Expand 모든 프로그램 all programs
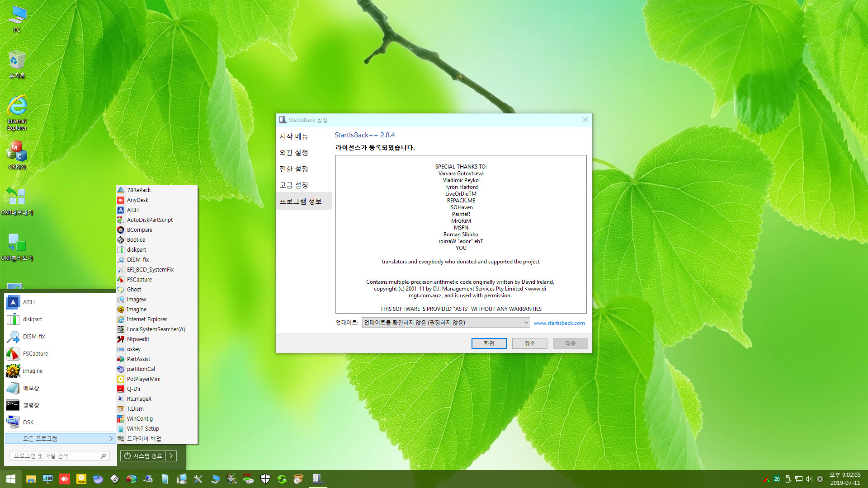This screenshot has width=868, height=488. (60, 439)
